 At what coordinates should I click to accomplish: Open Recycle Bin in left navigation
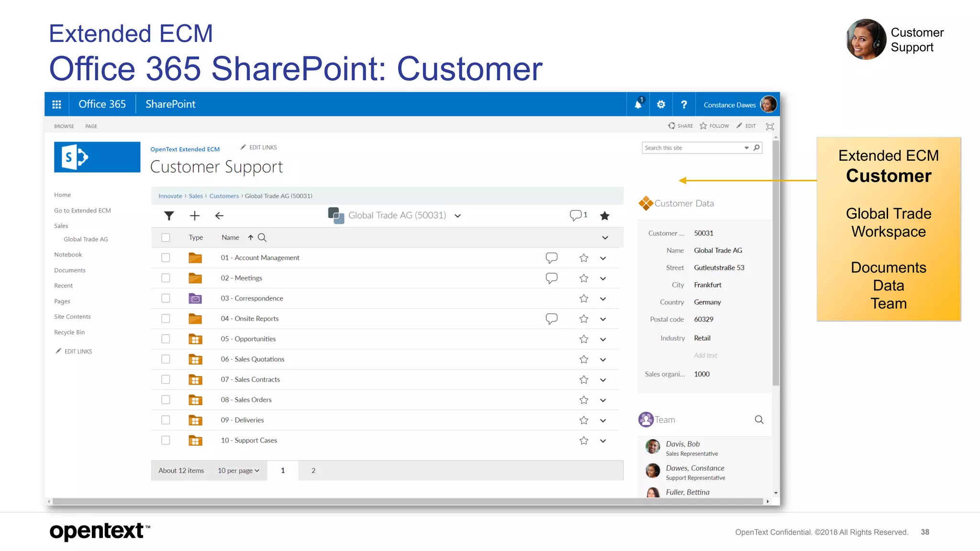click(x=69, y=332)
